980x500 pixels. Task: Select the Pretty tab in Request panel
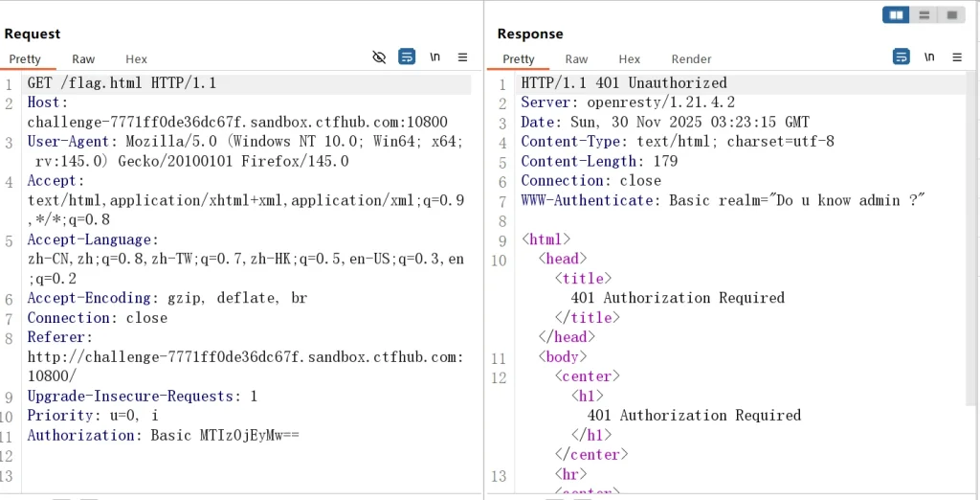pyautogui.click(x=26, y=59)
